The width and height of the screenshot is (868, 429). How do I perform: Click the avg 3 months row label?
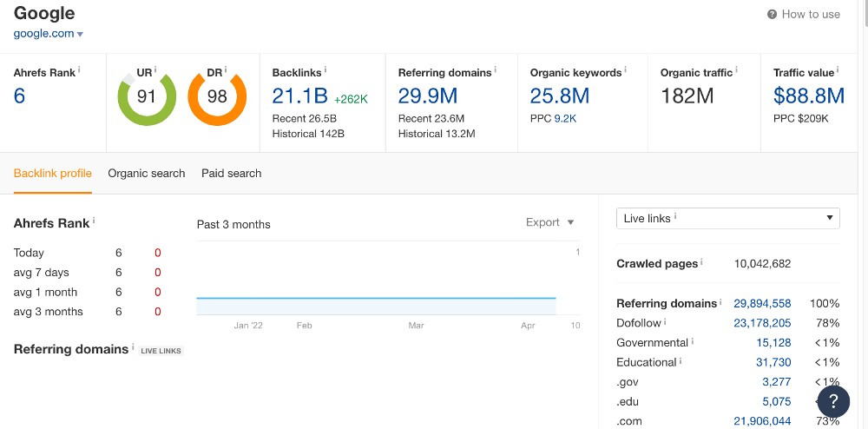click(x=48, y=312)
